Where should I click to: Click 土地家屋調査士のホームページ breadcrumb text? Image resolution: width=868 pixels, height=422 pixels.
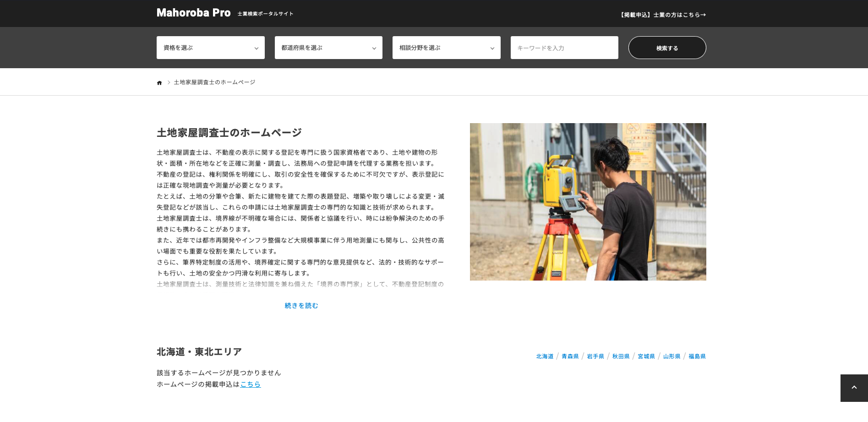pos(214,82)
